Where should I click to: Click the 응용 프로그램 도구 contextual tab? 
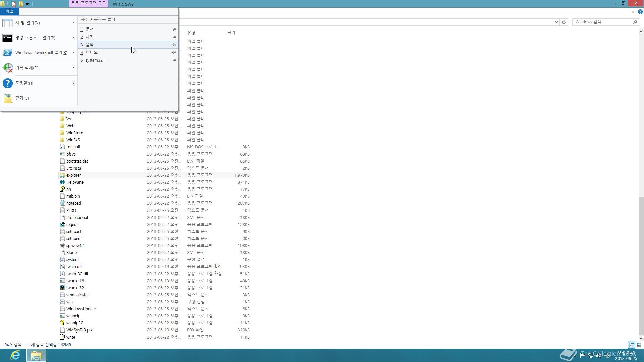click(x=88, y=3)
